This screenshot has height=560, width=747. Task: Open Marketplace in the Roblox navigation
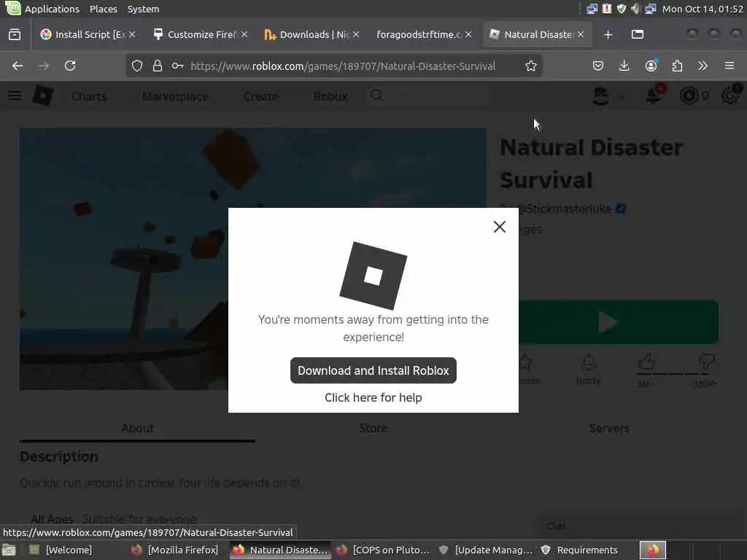point(175,96)
